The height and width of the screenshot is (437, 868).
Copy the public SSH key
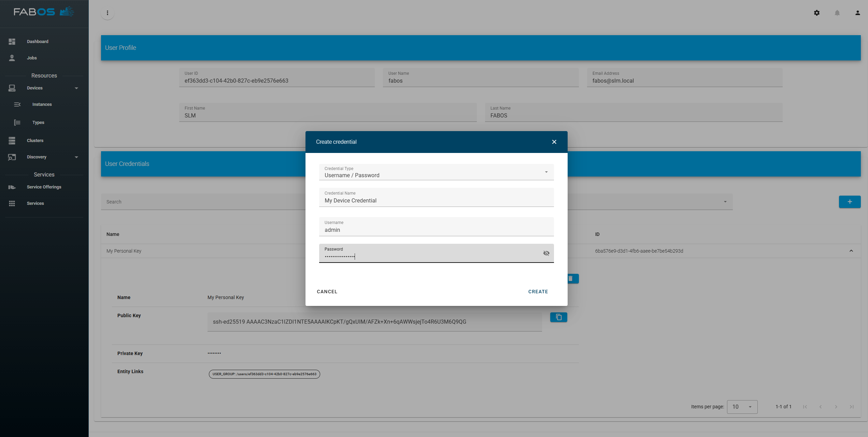coord(558,317)
